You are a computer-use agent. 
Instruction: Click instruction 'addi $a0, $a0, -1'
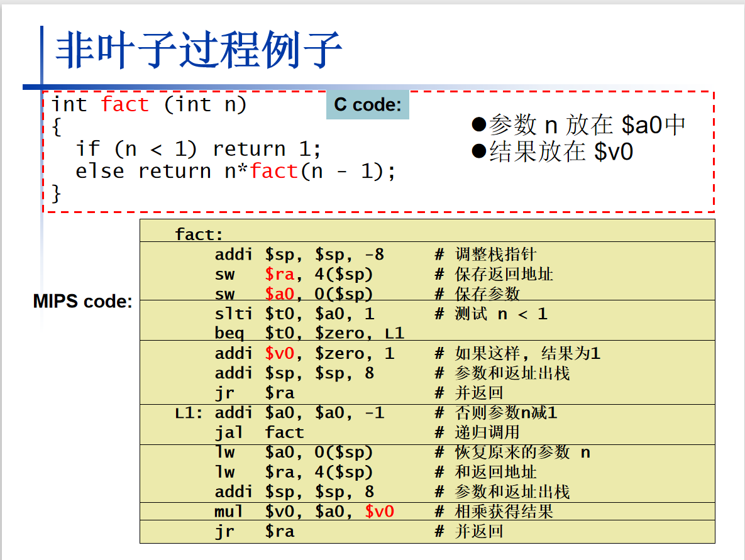coord(299,413)
